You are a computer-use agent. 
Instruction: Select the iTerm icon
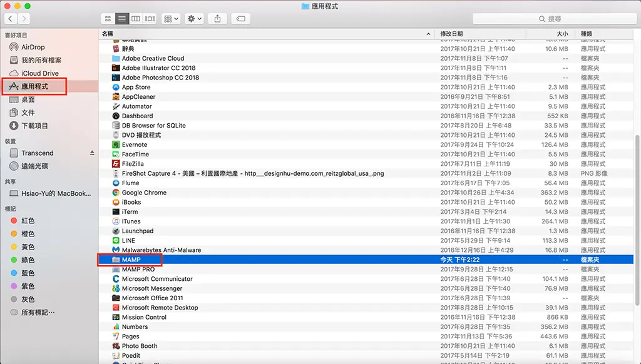[x=116, y=211]
